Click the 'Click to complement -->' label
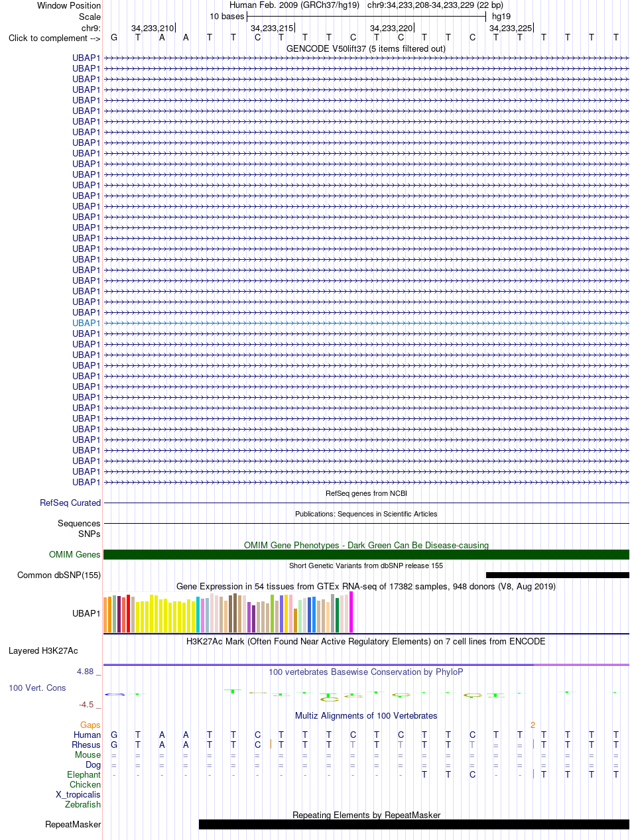Viewport: 630px width, 840px height. 54,38
